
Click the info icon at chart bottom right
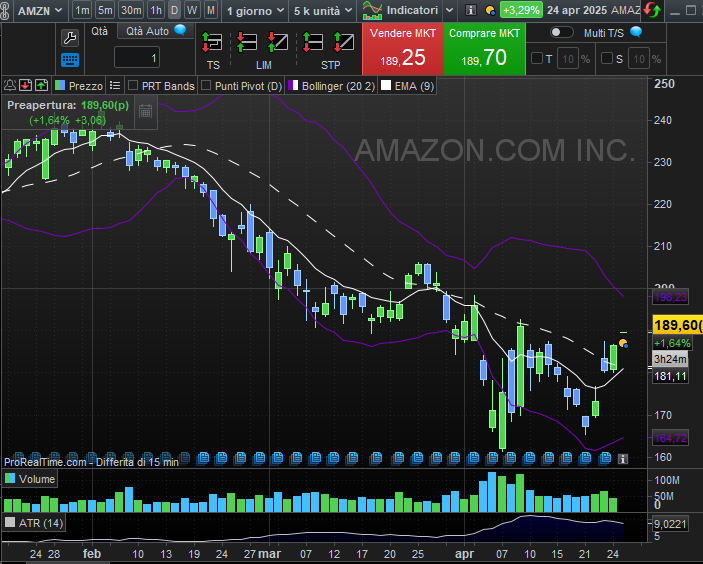click(623, 458)
